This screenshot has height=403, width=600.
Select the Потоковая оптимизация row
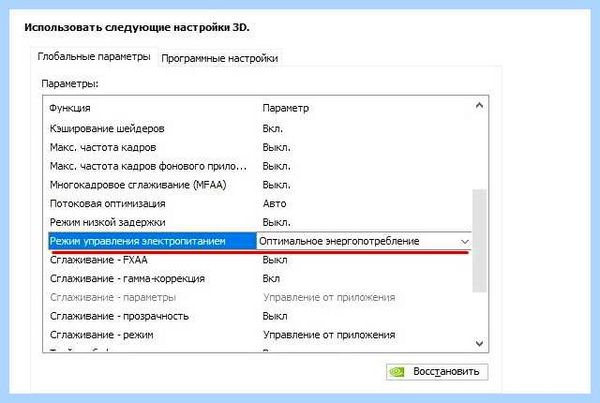[260, 204]
